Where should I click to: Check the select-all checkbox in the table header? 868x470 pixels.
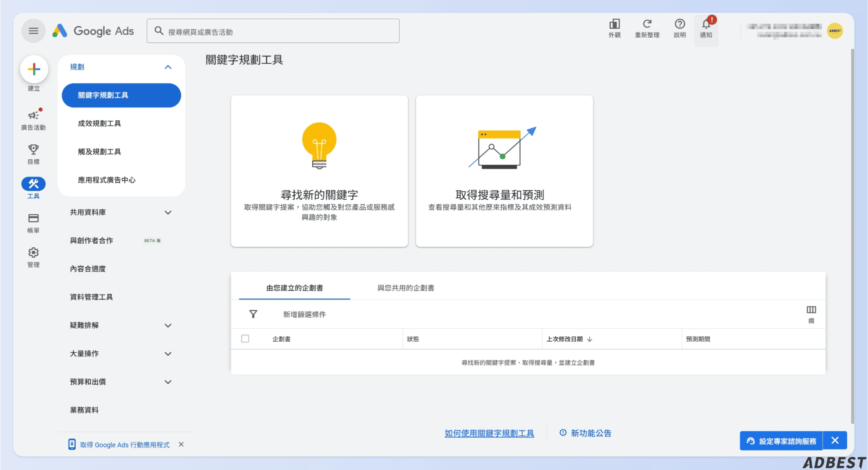click(245, 339)
